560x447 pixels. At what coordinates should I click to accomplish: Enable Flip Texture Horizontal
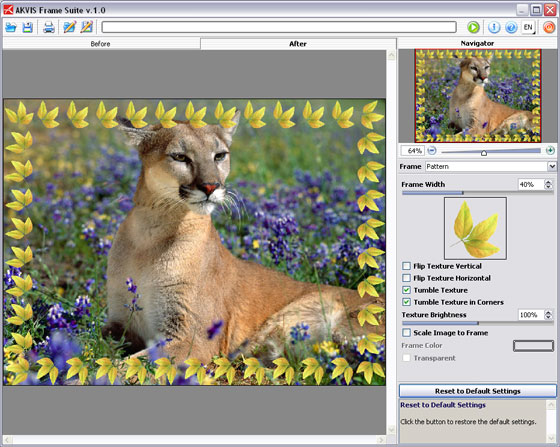pos(406,278)
